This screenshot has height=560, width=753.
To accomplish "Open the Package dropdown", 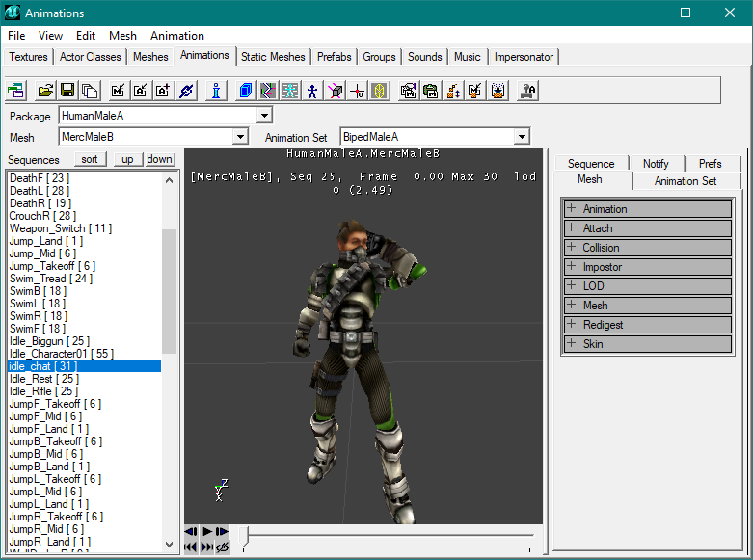I will (264, 116).
